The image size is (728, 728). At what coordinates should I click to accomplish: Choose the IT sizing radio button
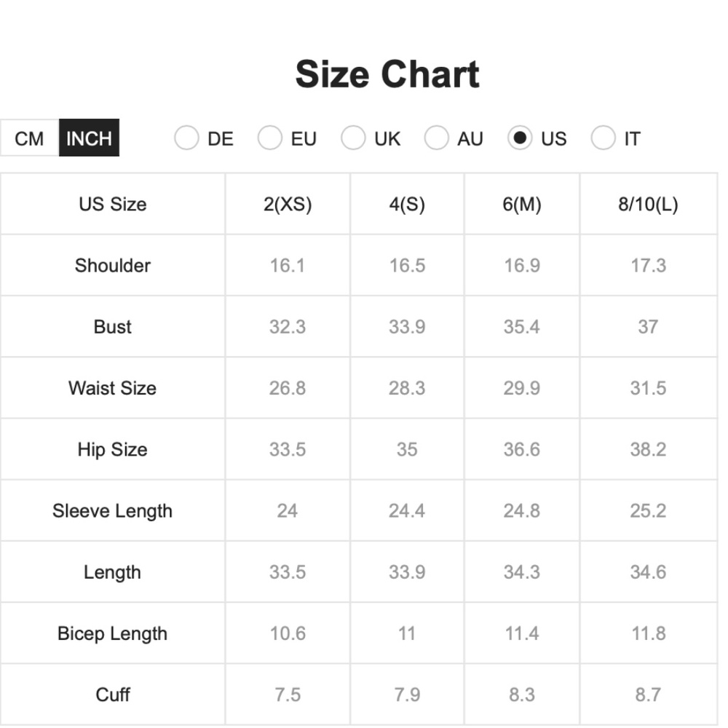[603, 138]
